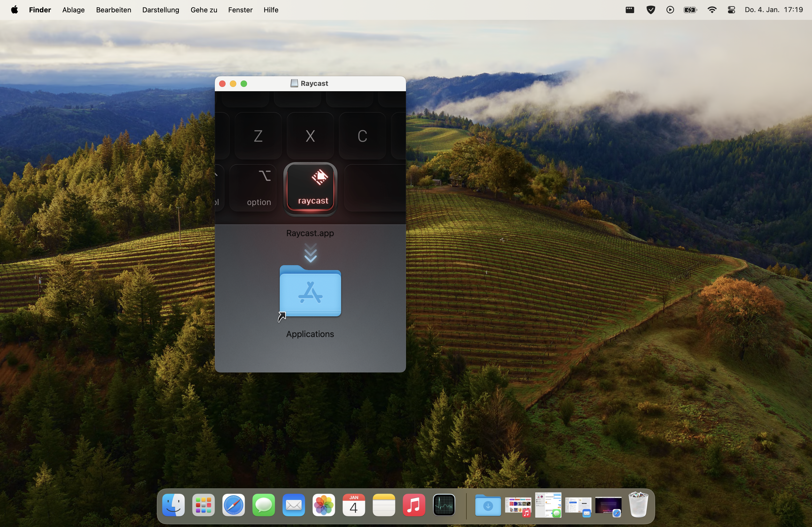Open the Trash in the Dock
The image size is (812, 527).
638,505
